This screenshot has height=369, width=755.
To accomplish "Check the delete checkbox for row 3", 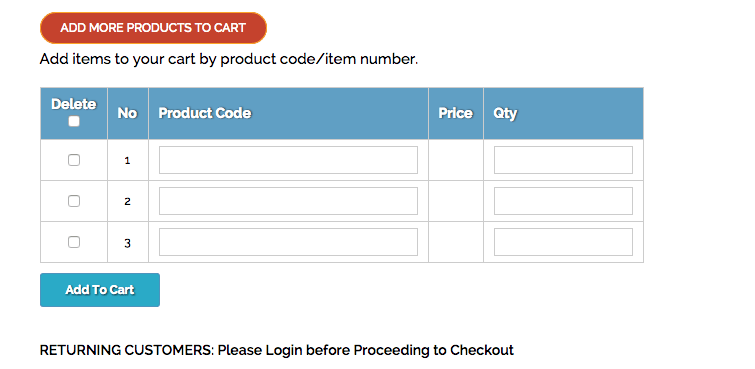I will [74, 242].
